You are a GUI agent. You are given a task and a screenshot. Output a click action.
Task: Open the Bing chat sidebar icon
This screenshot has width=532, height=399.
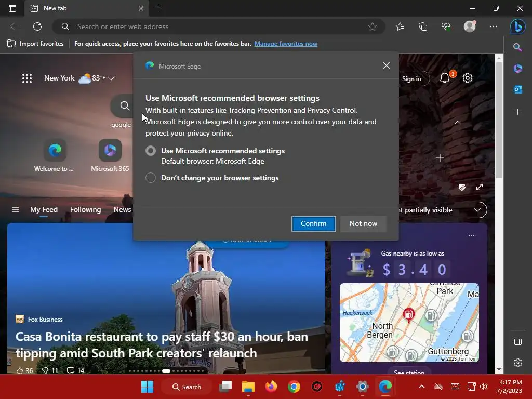[x=517, y=27]
